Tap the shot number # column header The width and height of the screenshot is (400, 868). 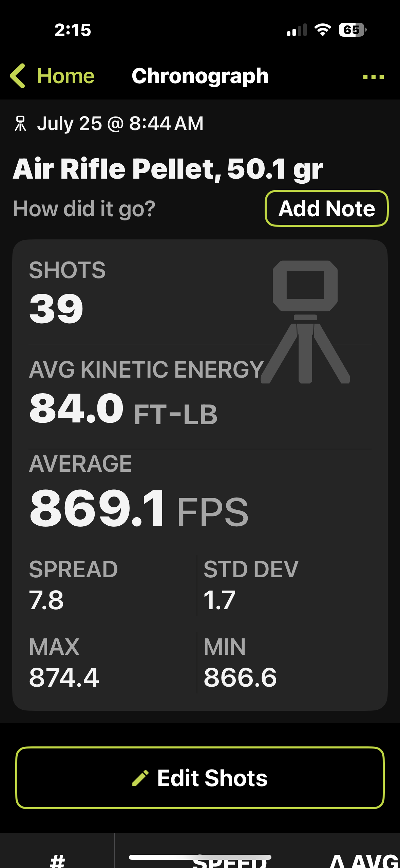point(57,861)
